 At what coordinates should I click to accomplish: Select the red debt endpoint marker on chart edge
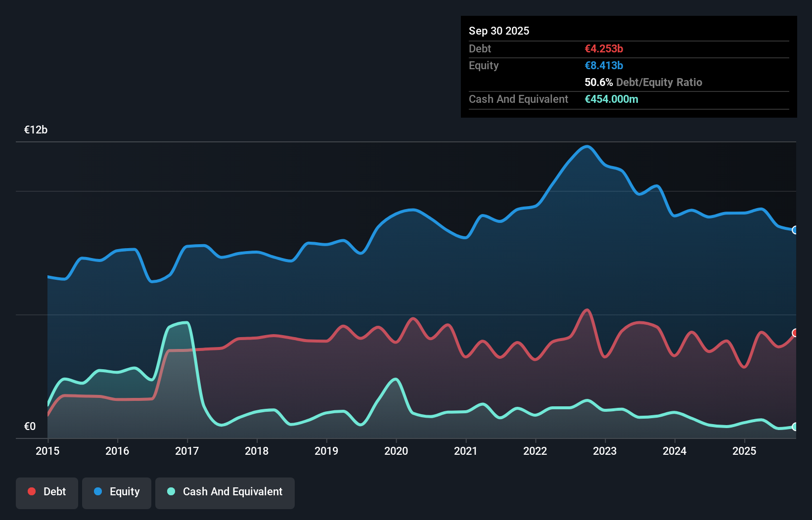coord(795,334)
